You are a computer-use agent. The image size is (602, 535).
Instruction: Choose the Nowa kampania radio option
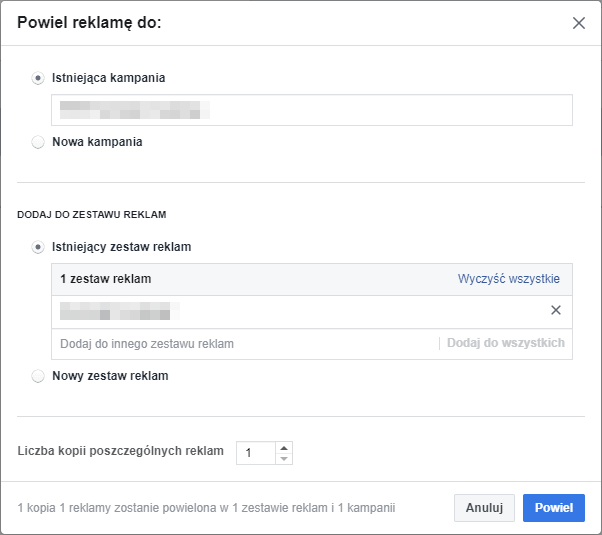click(38, 142)
